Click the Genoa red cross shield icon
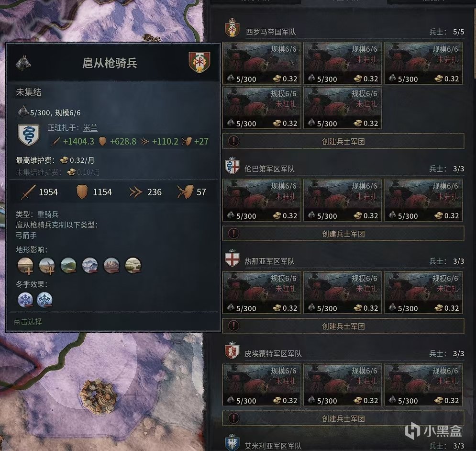This screenshot has height=451, width=476. point(232,259)
